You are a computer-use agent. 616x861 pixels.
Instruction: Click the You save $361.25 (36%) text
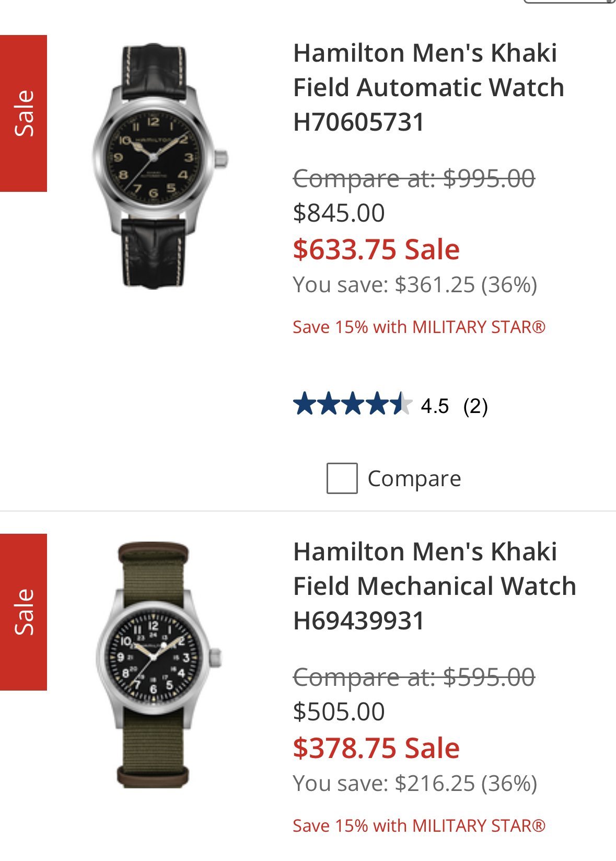pyautogui.click(x=415, y=285)
